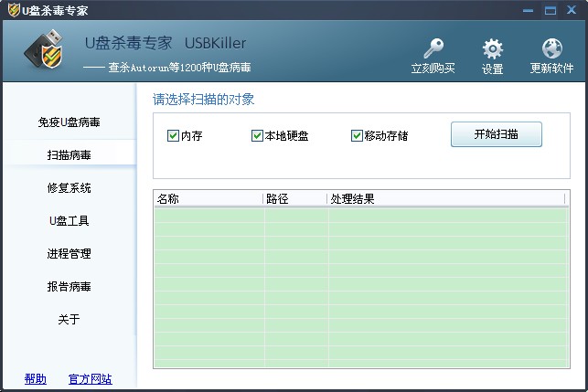The width and height of the screenshot is (588, 392).
Task: Go to 进程管理 section
Action: pyautogui.click(x=69, y=254)
